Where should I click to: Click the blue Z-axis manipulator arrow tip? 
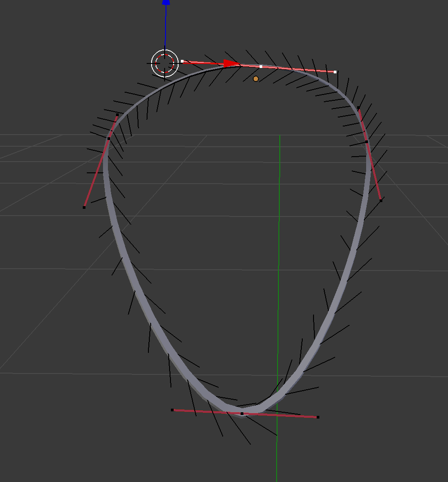pyautogui.click(x=166, y=2)
